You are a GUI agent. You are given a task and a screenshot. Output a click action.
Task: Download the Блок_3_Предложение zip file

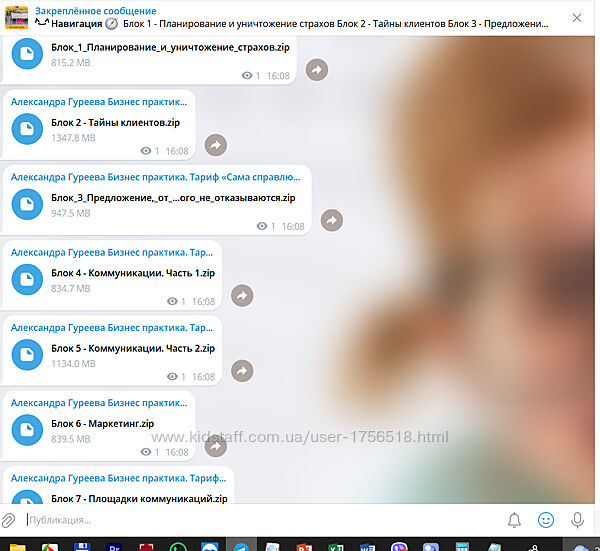tap(27, 204)
